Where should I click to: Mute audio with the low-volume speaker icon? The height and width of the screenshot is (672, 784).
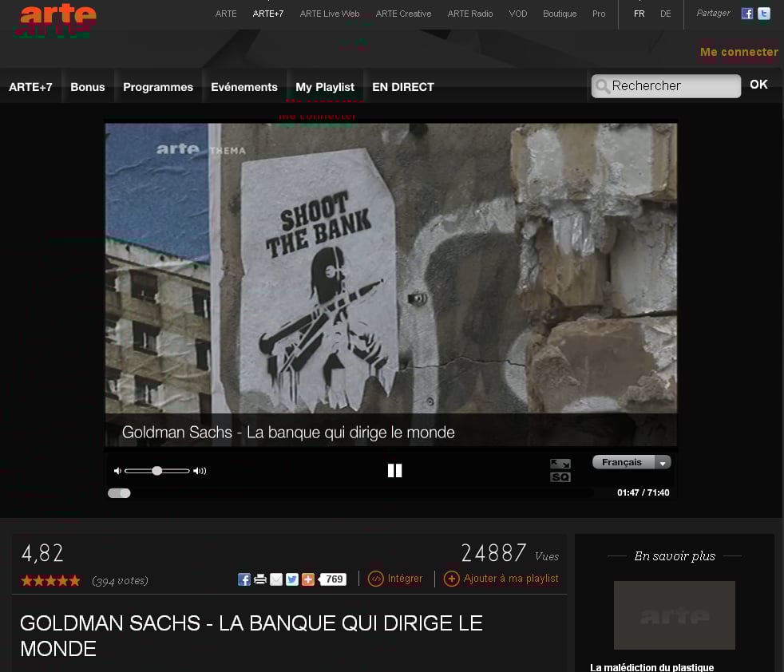117,471
